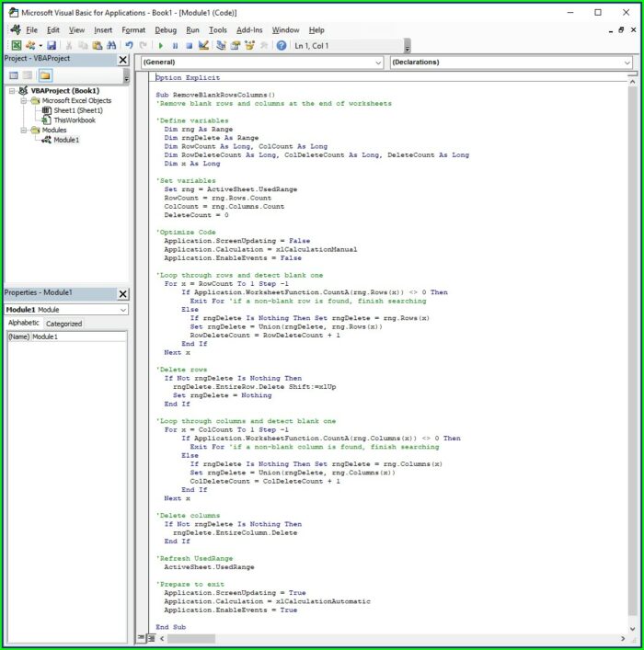The image size is (644, 650).
Task: Close the Properties - Module1 pane
Action: click(x=123, y=294)
